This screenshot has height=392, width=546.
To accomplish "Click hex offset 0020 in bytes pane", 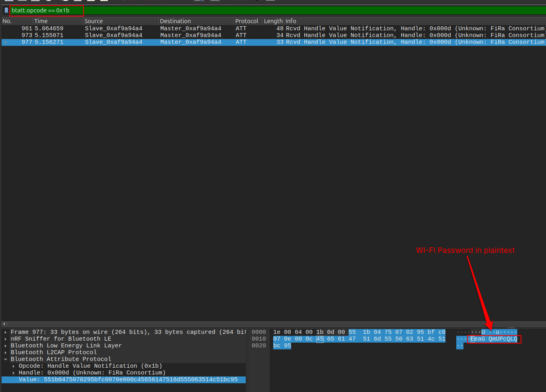I will point(259,346).
